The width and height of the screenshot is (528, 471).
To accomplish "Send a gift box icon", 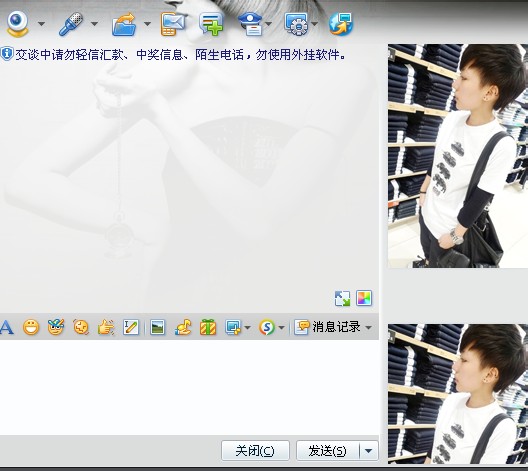I will (208, 327).
